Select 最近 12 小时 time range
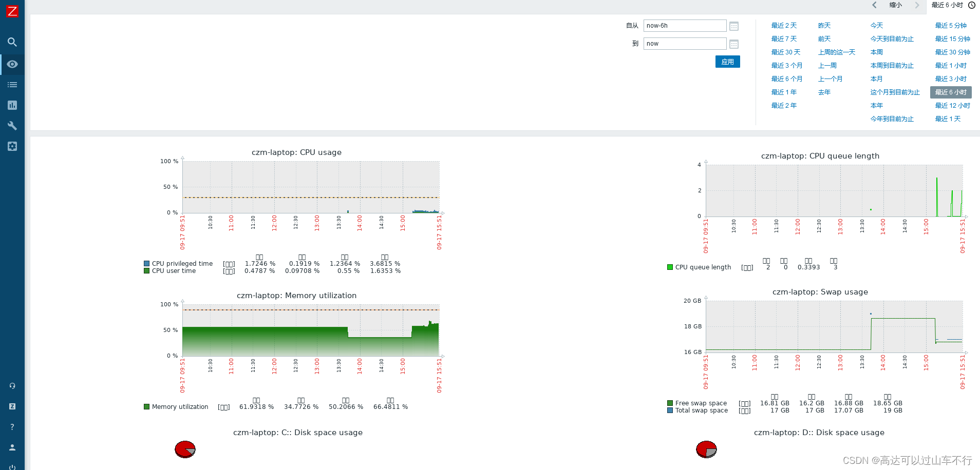Screen dimensions: 980x470 click(953, 106)
